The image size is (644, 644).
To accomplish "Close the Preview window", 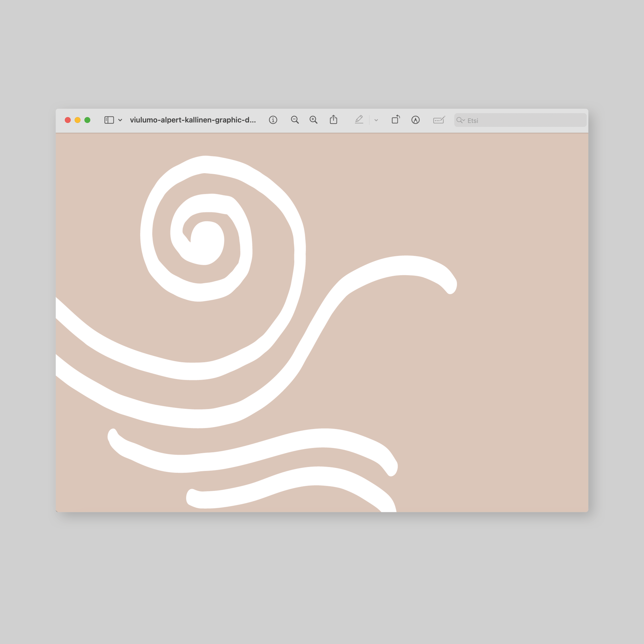I will pos(68,120).
